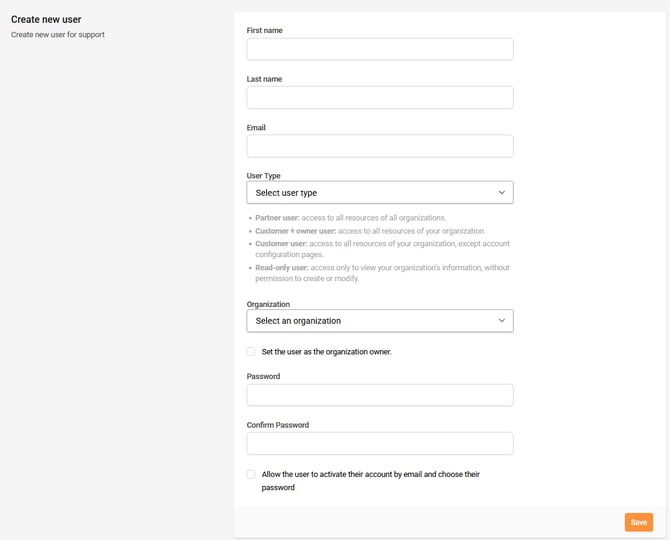Check the organization owner checkbox

pos(251,352)
